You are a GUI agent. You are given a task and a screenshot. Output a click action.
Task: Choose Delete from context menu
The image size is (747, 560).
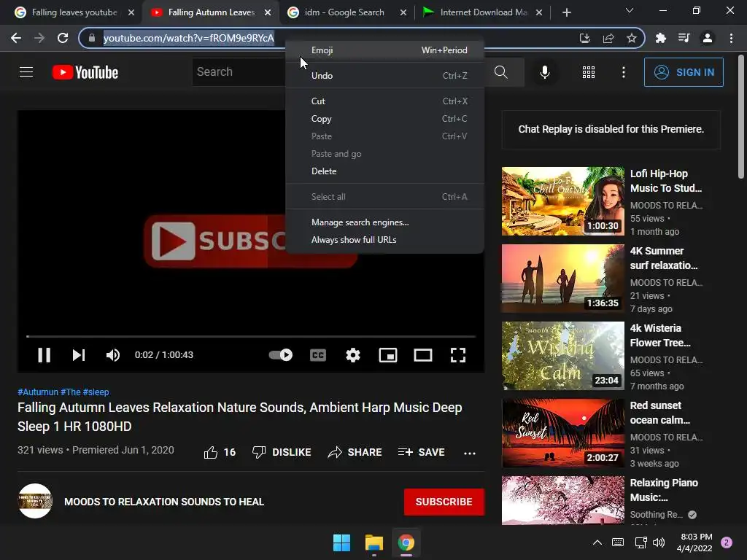click(385, 171)
